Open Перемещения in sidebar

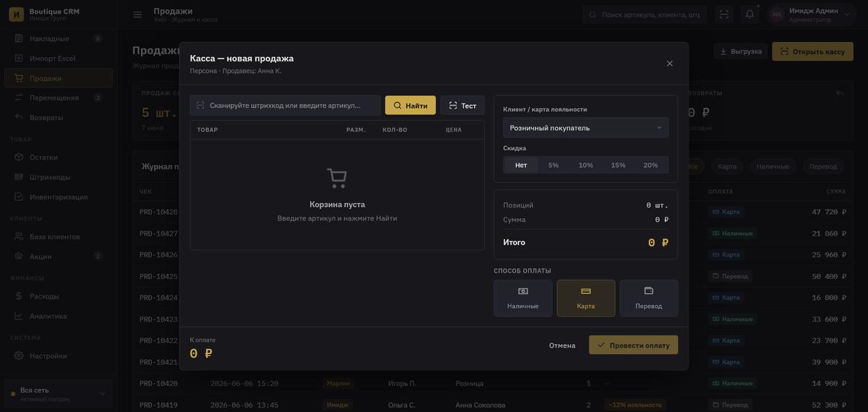[59, 98]
